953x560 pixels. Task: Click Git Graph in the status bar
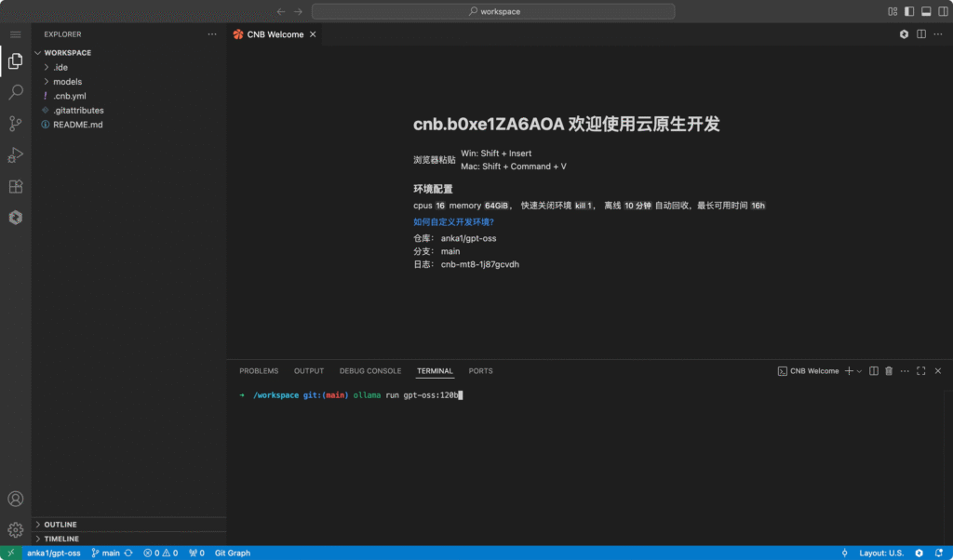tap(232, 553)
